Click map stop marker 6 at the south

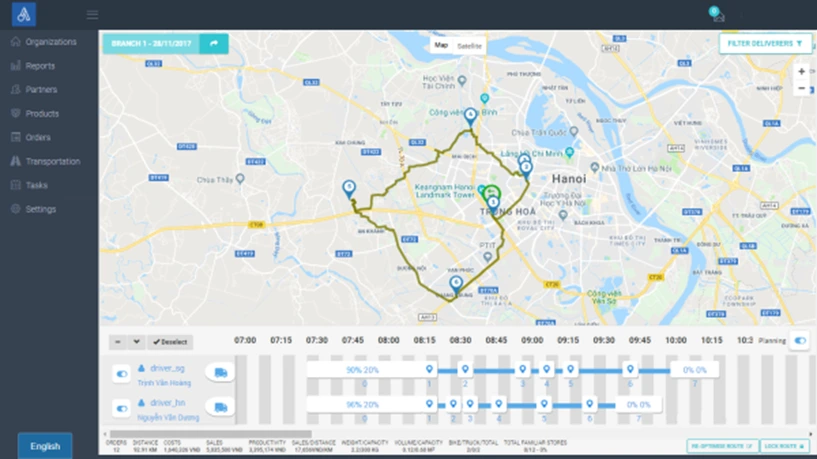456,285
